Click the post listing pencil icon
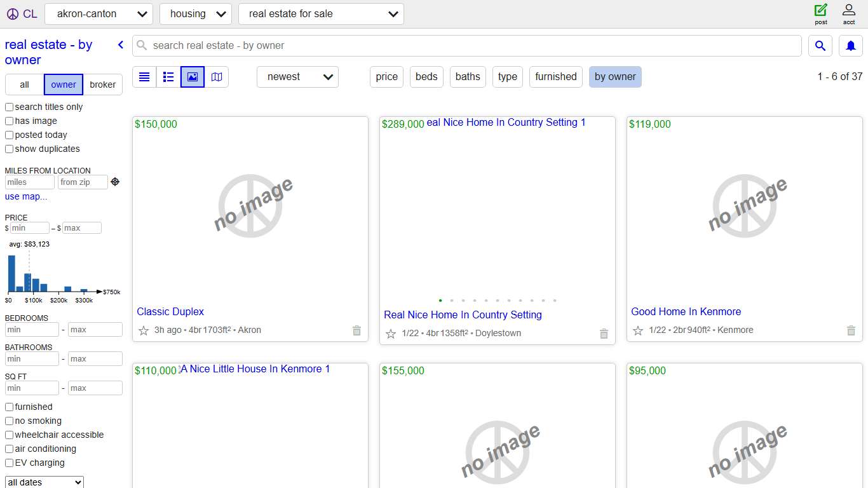The width and height of the screenshot is (868, 488). [821, 10]
